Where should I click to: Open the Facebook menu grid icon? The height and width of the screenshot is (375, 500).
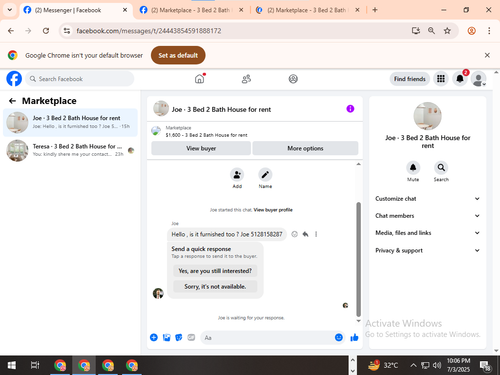(441, 79)
